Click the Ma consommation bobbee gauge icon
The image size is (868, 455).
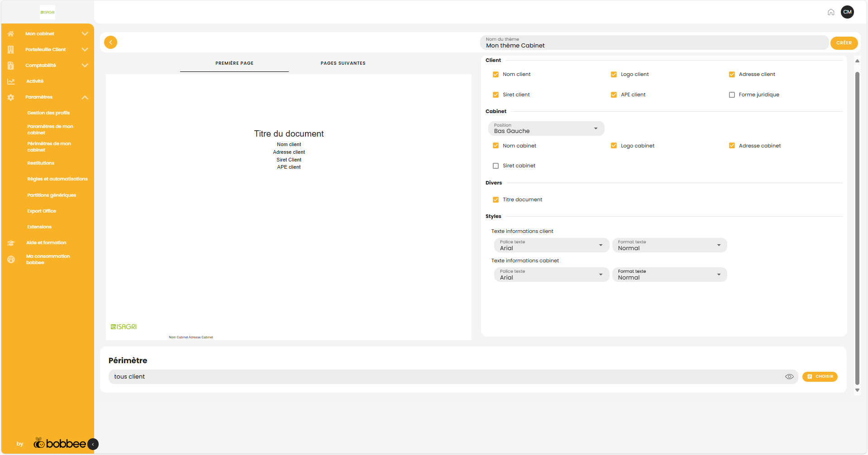pos(11,260)
